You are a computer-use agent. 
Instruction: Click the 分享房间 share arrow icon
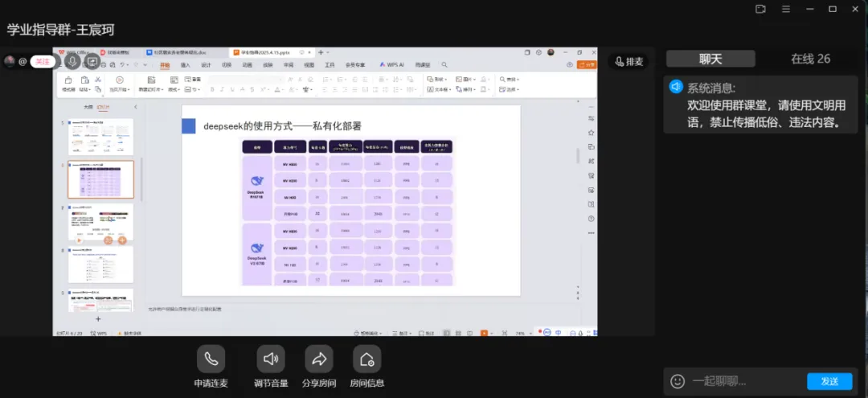coord(318,359)
